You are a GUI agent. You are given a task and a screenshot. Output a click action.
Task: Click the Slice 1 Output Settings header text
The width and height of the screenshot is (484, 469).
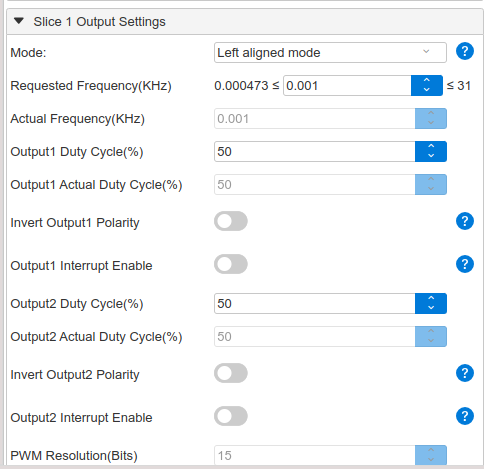coord(99,22)
